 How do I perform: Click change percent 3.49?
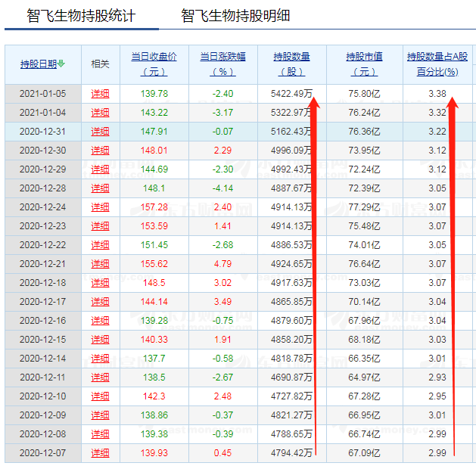pos(222,302)
